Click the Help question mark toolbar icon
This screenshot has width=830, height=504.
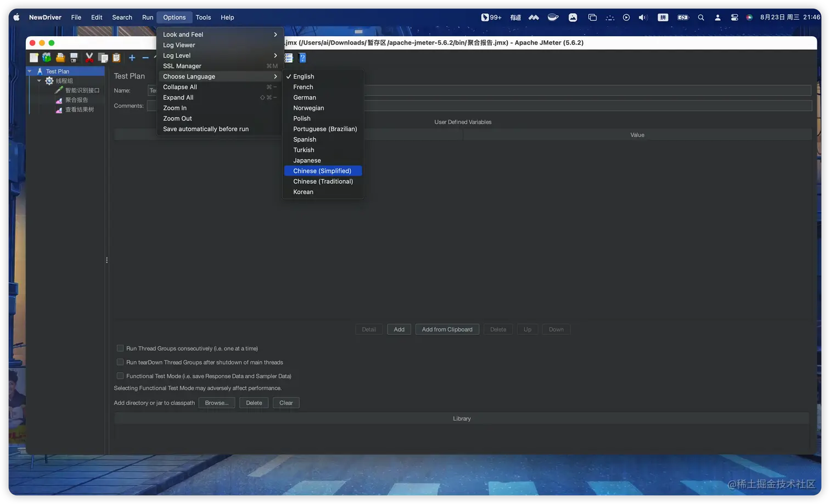click(x=302, y=58)
